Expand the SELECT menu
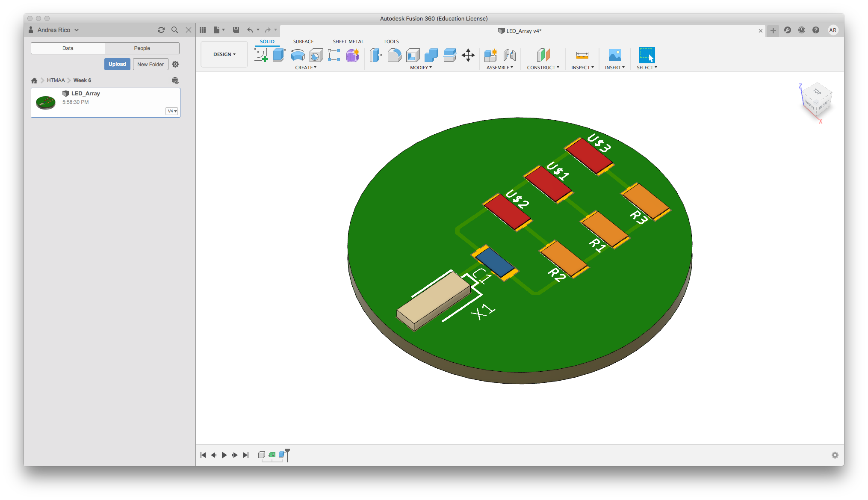868x500 pixels. coord(647,68)
